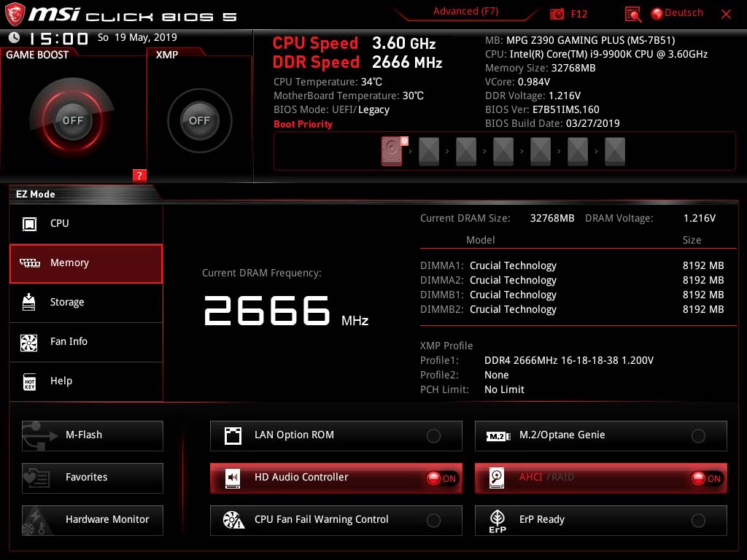Select the third boot priority slot
Image resolution: width=747 pixels, height=560 pixels.
click(466, 152)
